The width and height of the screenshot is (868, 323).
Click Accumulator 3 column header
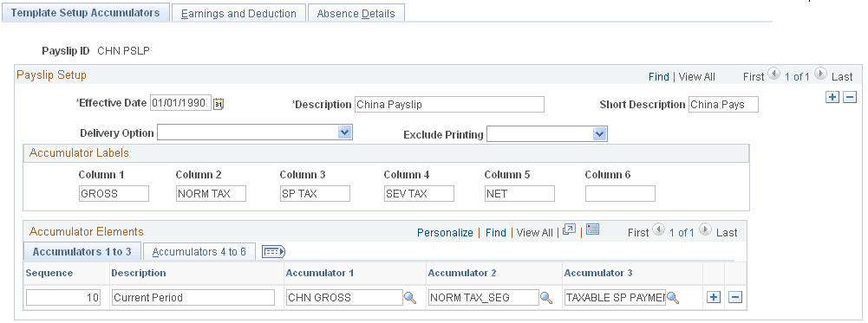pyautogui.click(x=598, y=273)
